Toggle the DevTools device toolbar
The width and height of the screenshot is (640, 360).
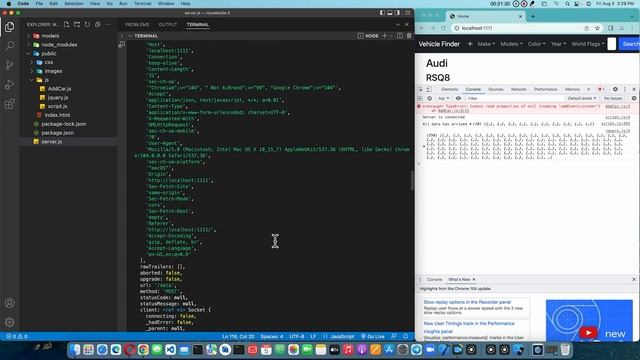429,89
